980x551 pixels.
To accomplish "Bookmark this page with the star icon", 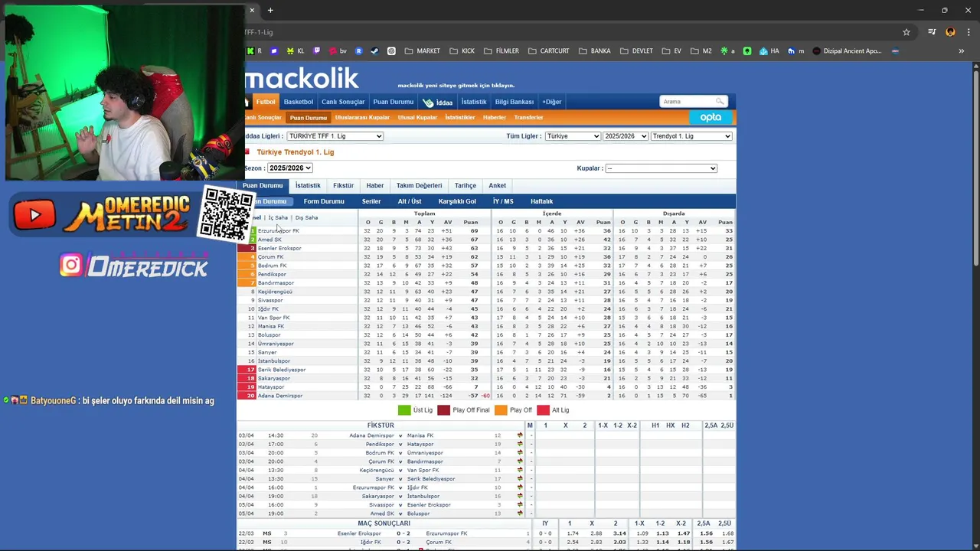I will click(x=906, y=32).
